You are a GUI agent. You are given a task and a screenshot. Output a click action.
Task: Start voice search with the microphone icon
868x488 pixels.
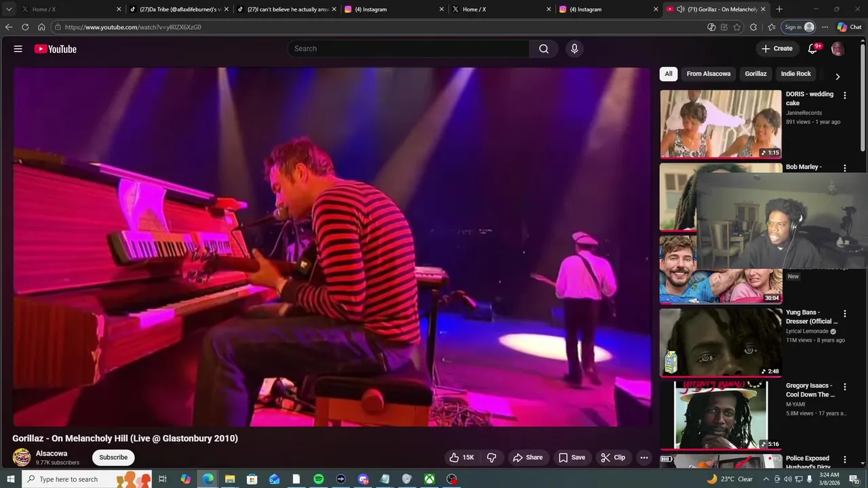coord(574,49)
